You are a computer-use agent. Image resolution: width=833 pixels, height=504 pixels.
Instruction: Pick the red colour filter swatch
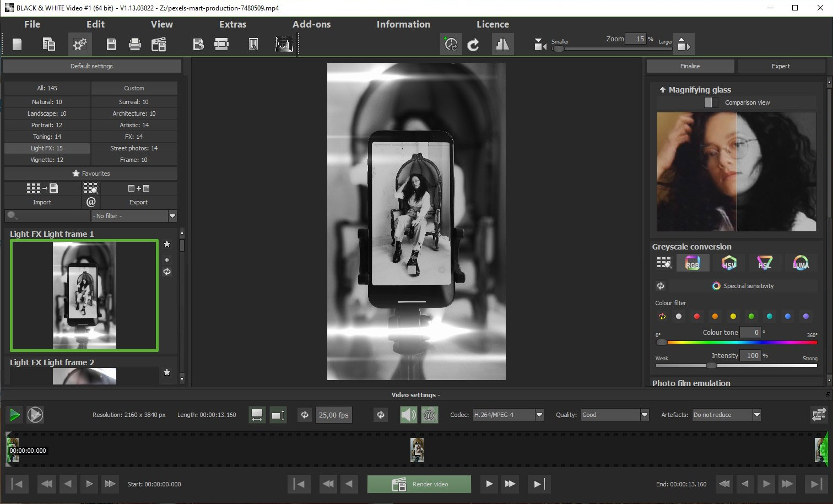click(697, 316)
